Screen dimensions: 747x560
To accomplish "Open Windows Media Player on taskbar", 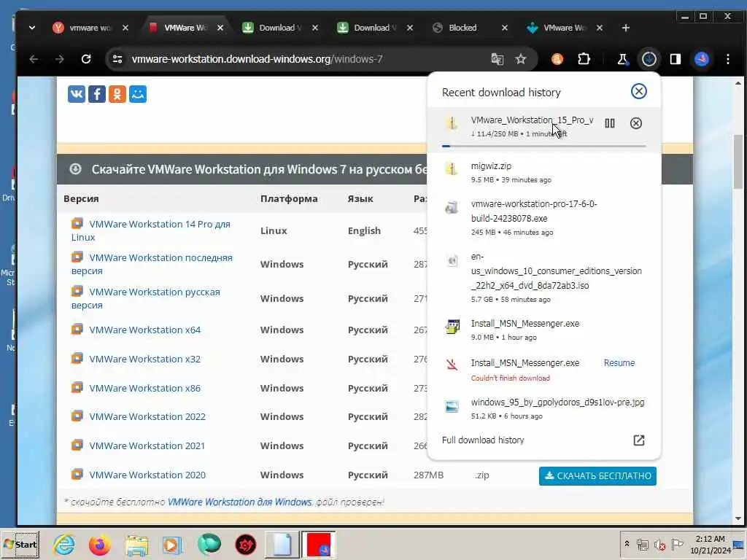I will [172, 544].
